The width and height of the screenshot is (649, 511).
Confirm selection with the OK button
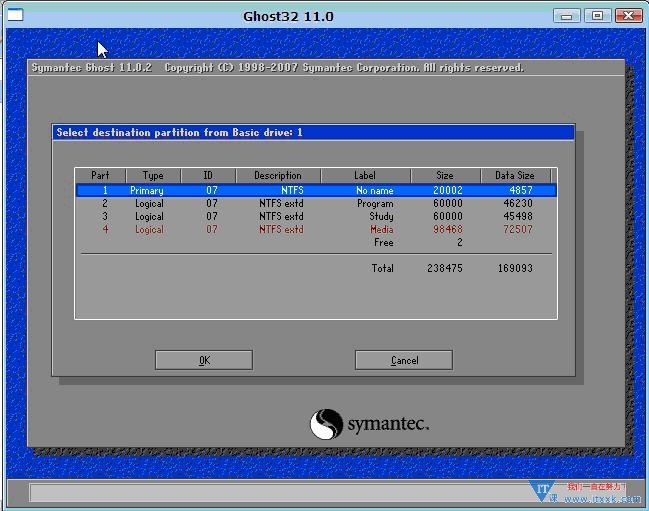[x=204, y=360]
